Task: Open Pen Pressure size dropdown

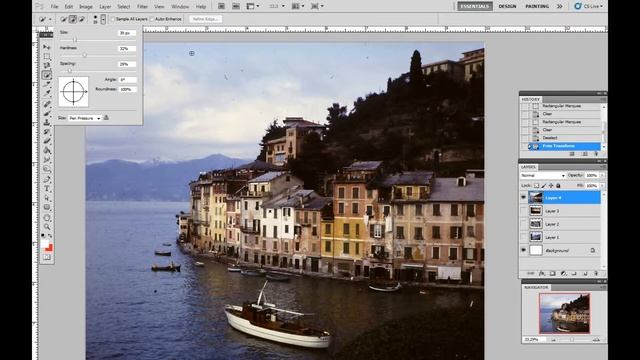Action: tap(84, 118)
